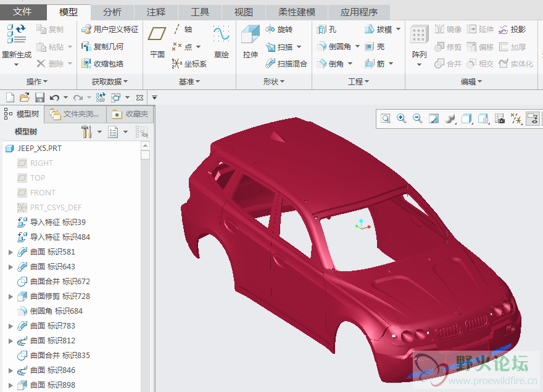Open the quick access toolbar customize arrow
Viewport: 543px width, 392px height.
point(154,97)
